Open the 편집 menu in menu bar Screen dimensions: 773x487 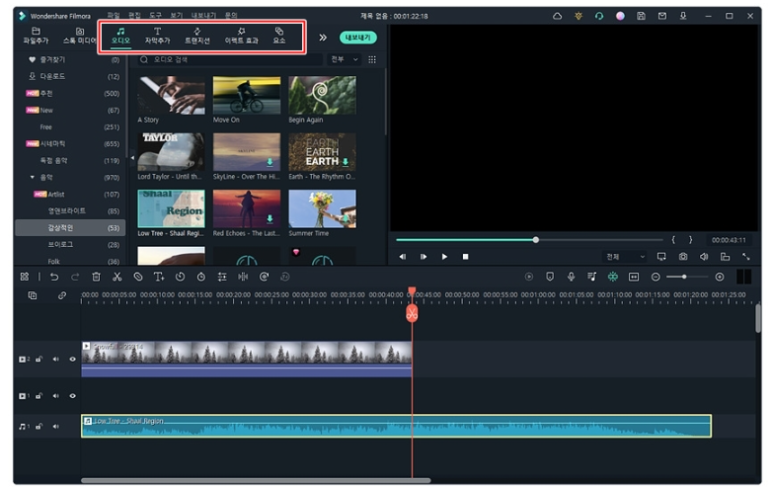point(134,16)
